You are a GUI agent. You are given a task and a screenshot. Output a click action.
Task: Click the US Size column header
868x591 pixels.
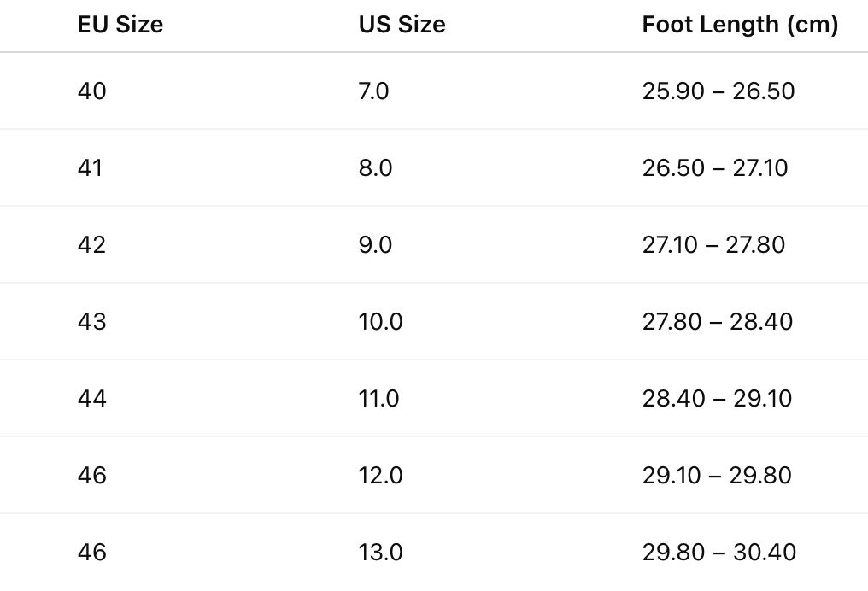click(x=402, y=25)
